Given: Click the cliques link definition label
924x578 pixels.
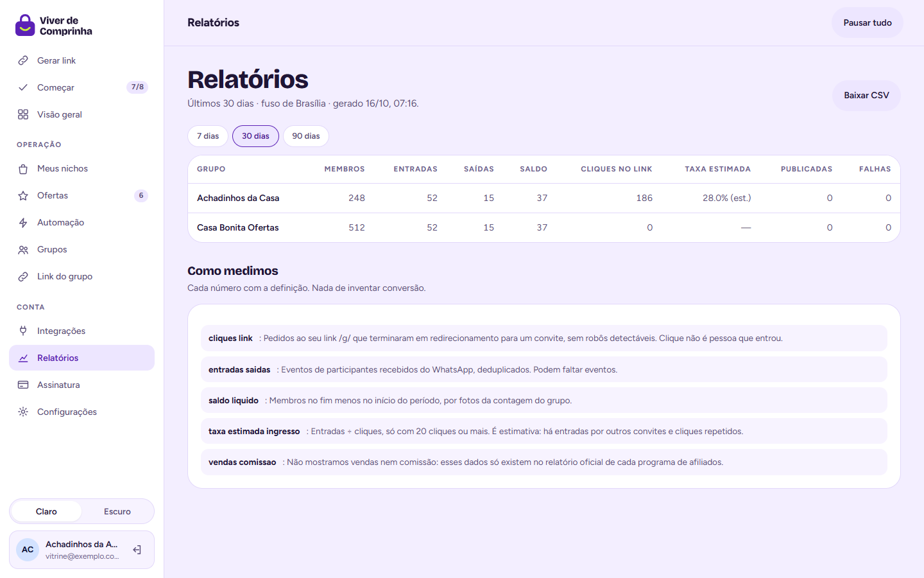Looking at the screenshot, I should [x=230, y=338].
